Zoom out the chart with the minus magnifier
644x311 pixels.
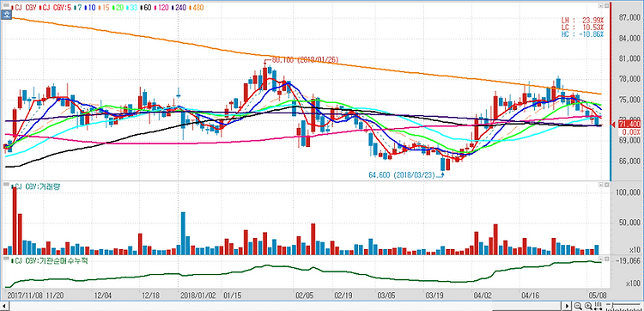[x=578, y=306]
